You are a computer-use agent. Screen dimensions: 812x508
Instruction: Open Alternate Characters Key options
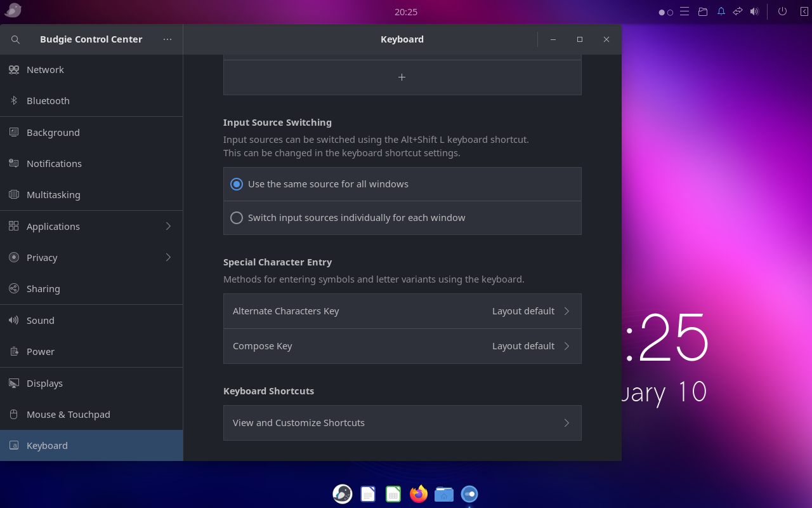402,311
